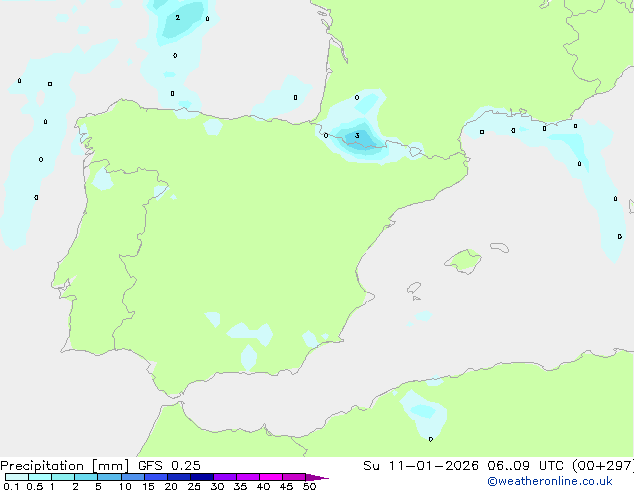Click the 'Su 11-01-2026' date text
Screen dimensions: 634x490
[421, 466]
